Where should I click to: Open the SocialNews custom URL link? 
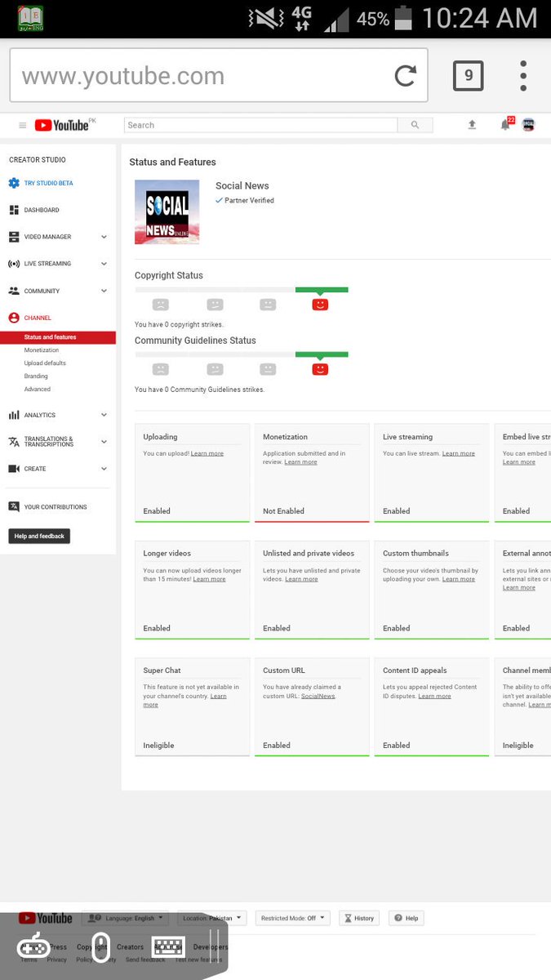tap(318, 696)
